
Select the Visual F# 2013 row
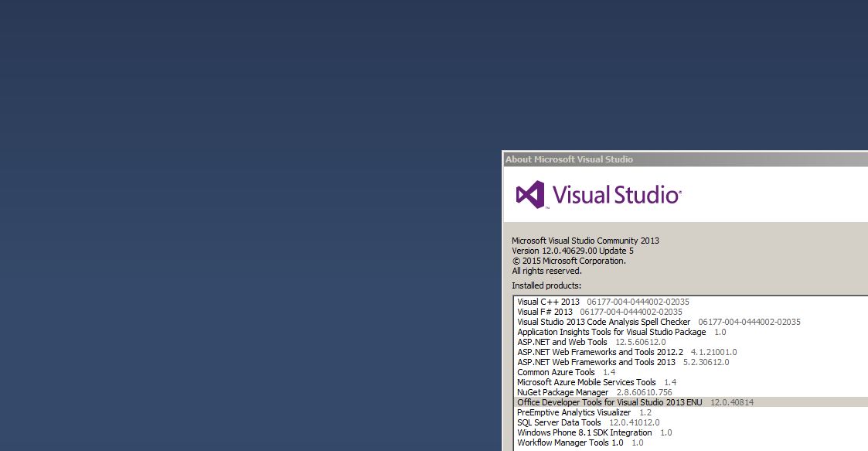(691, 312)
